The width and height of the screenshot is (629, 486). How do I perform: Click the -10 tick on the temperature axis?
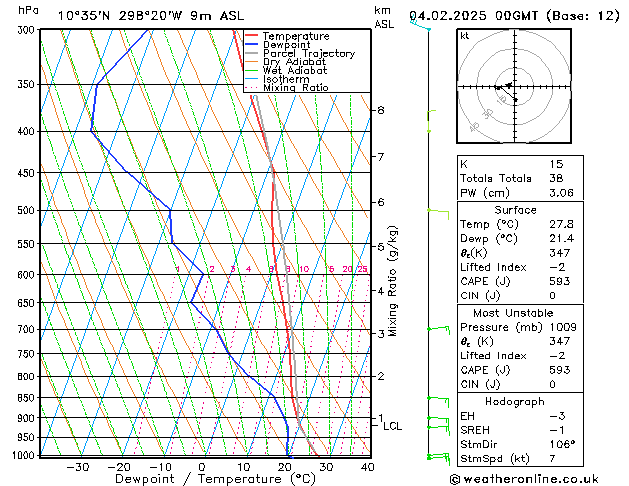[x=160, y=468]
